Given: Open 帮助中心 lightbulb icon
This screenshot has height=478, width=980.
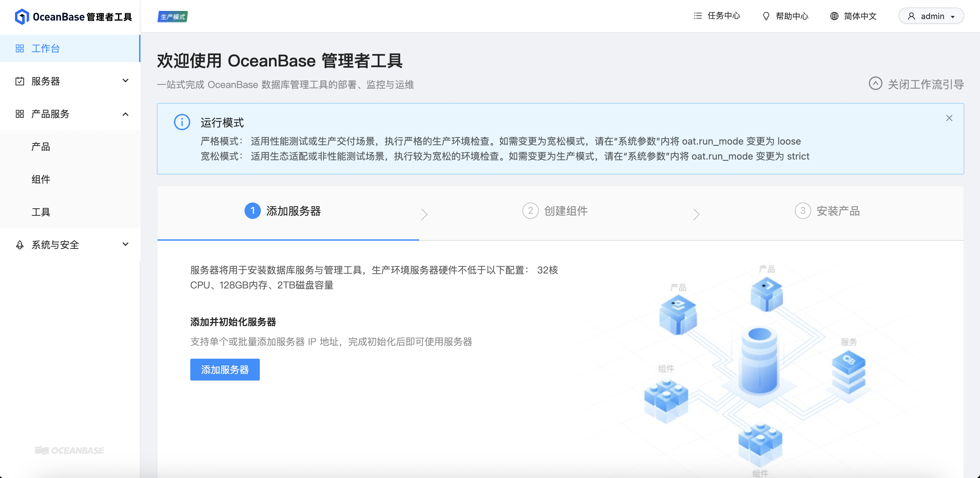Looking at the screenshot, I should tap(766, 16).
